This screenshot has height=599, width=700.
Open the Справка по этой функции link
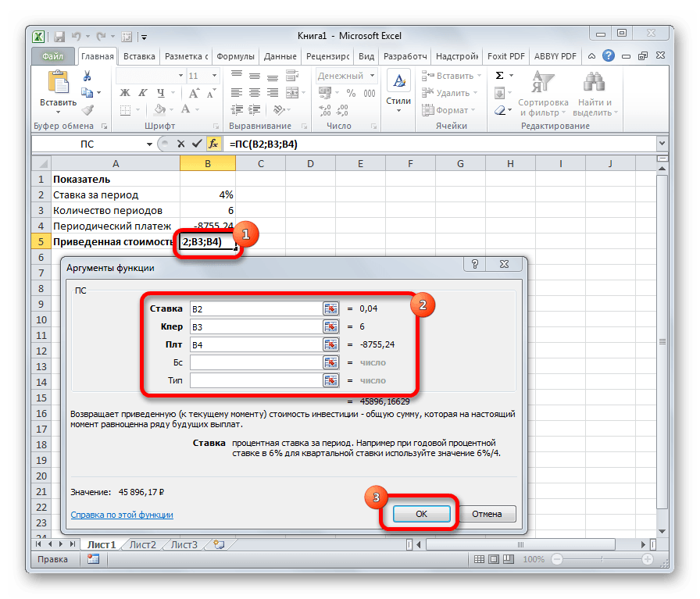(x=122, y=515)
